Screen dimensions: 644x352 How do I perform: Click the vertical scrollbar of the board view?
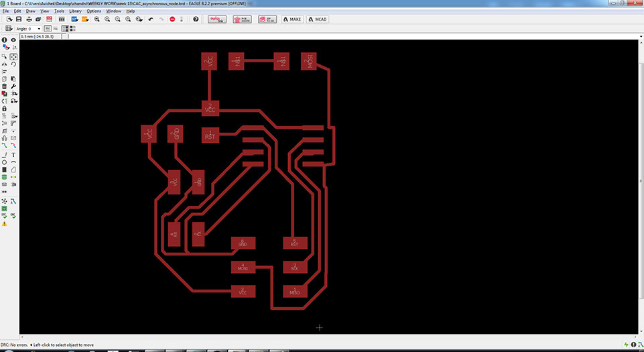[x=641, y=181]
